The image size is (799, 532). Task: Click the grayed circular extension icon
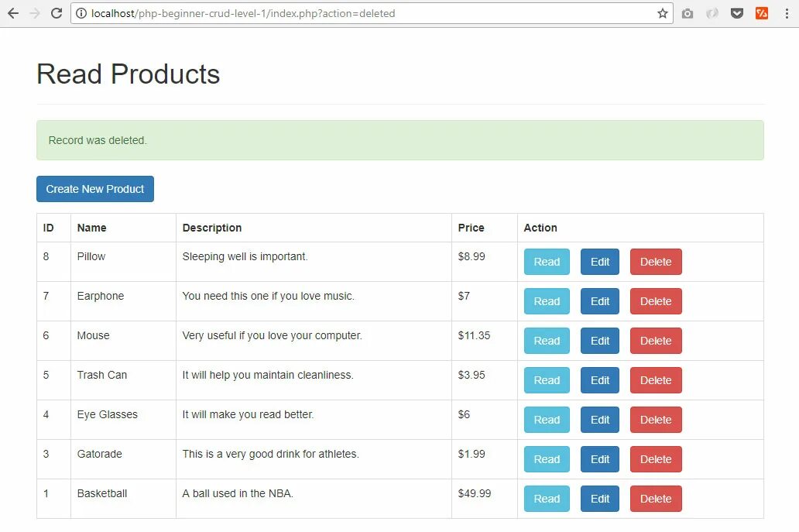point(712,13)
